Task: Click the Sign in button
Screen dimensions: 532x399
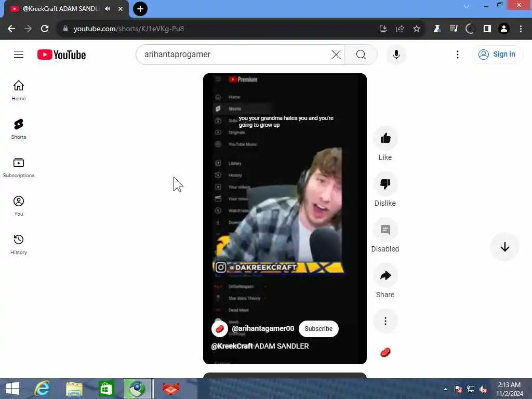Action: point(497,54)
